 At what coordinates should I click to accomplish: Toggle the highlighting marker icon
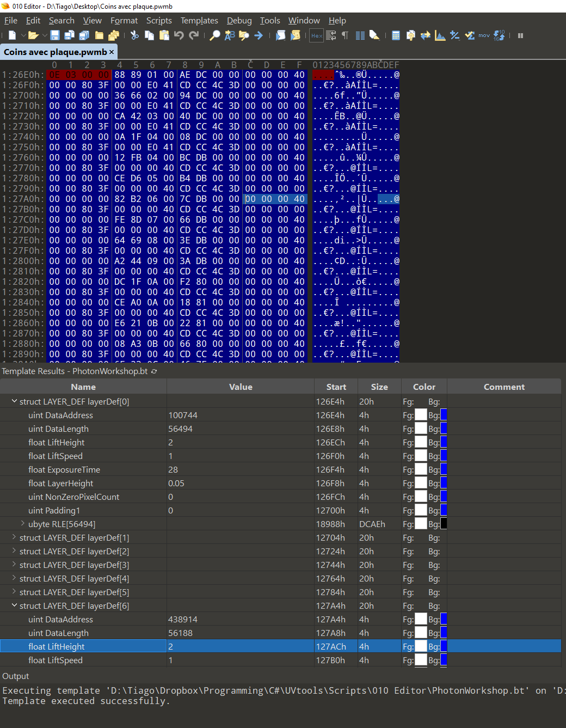tap(374, 35)
